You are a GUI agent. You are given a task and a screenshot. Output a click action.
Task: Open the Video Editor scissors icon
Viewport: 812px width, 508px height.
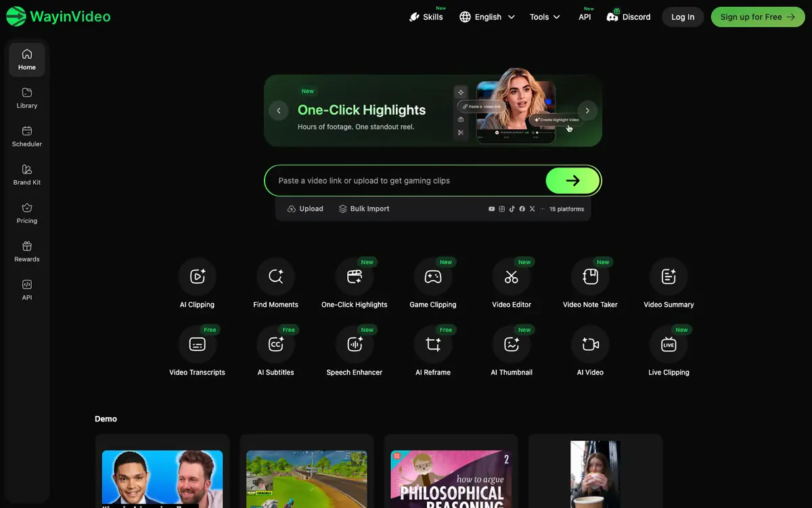[512, 276]
